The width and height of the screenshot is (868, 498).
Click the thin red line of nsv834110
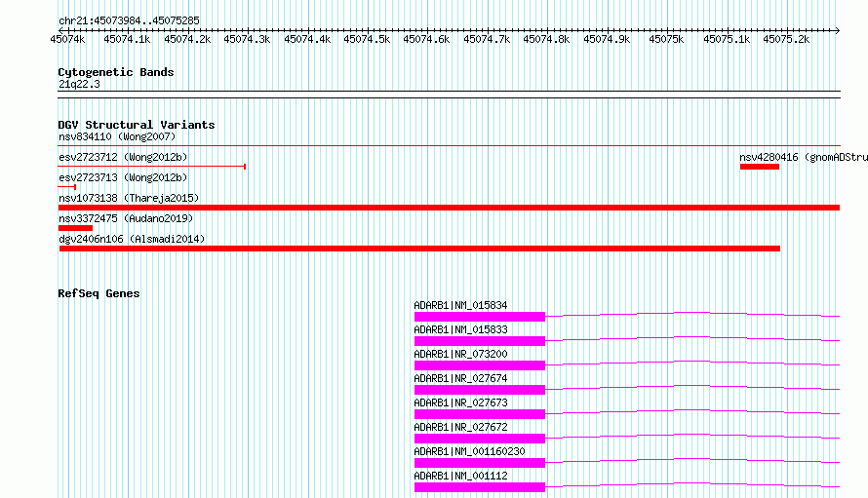pyautogui.click(x=449, y=145)
